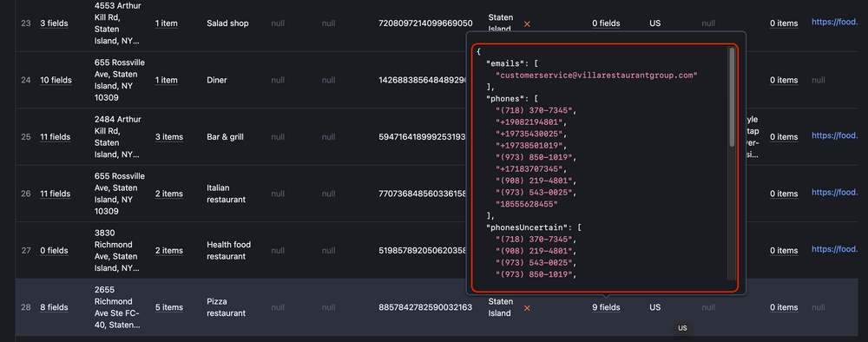Select the Health food restaurant cell
The image size is (868, 342).
[x=228, y=251]
